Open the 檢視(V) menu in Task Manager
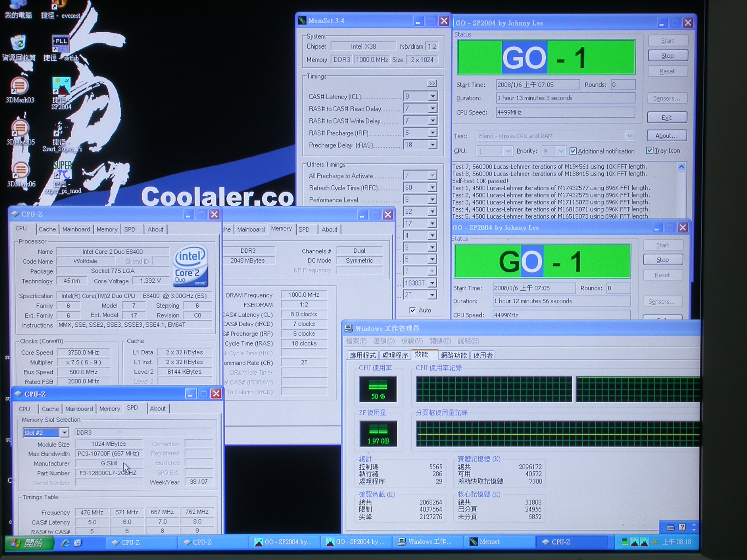 [412, 341]
